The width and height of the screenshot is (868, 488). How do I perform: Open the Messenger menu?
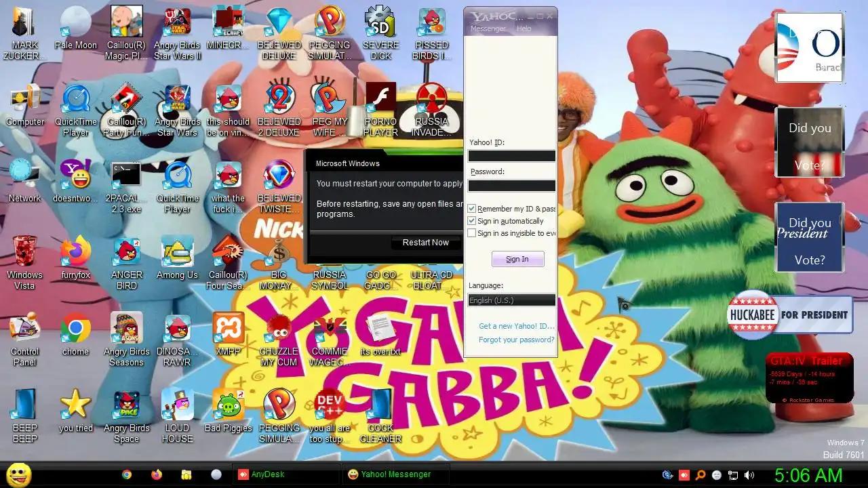click(488, 28)
